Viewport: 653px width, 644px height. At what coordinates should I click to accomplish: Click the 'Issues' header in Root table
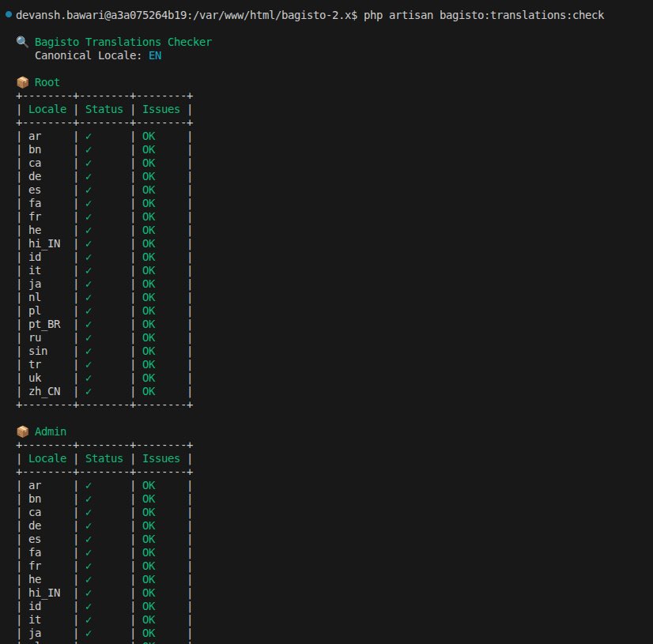(161, 109)
